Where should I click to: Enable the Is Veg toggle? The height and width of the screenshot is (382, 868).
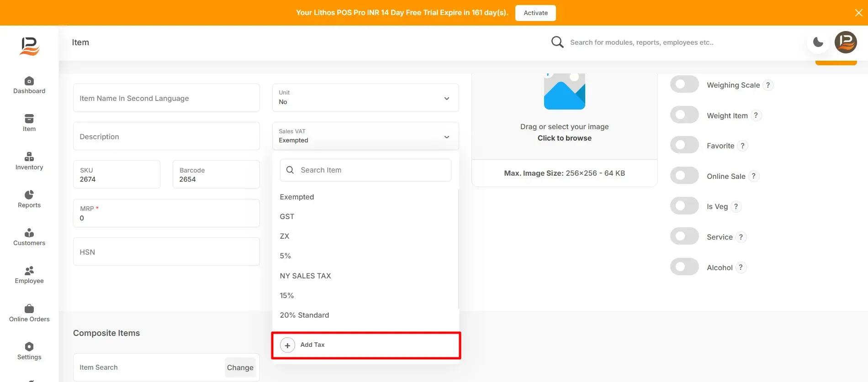[x=684, y=206]
